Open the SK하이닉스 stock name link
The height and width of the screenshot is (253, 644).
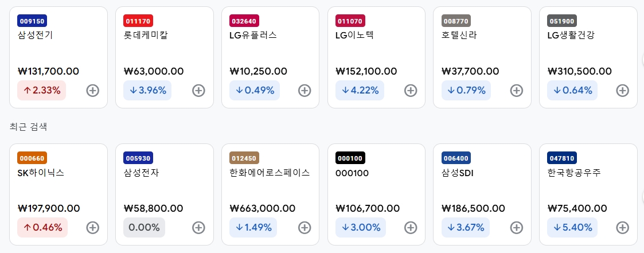41,173
